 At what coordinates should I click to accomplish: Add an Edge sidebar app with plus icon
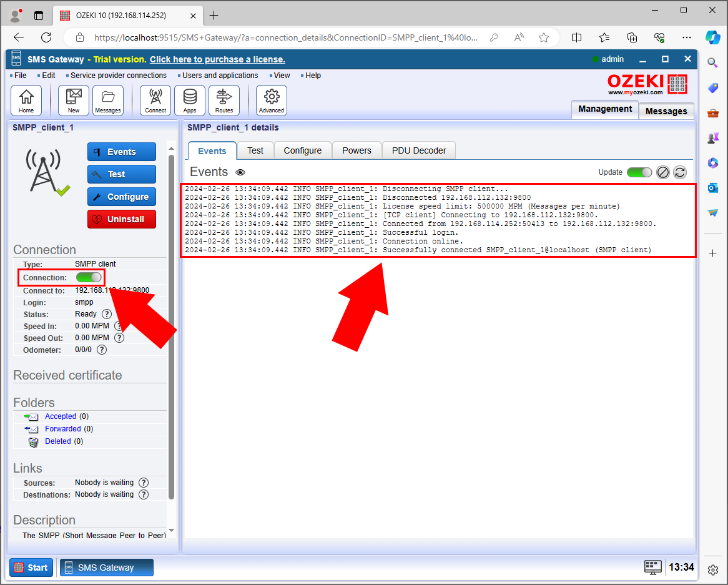click(712, 253)
